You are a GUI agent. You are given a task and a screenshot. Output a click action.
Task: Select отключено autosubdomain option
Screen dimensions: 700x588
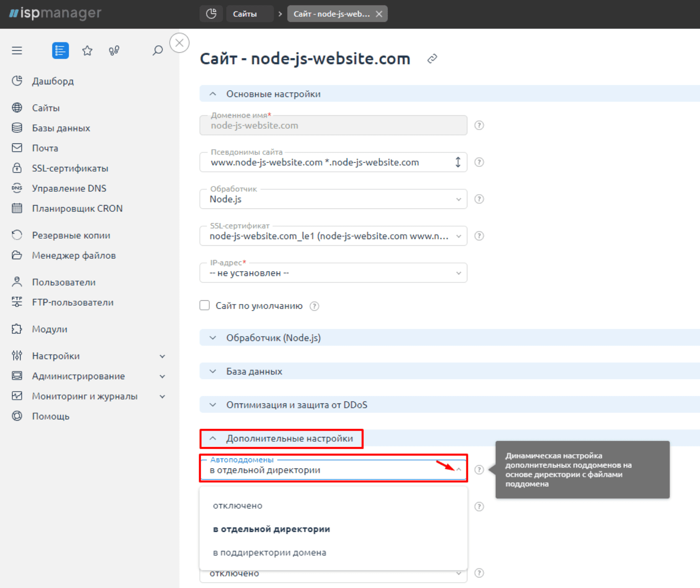pyautogui.click(x=333, y=506)
